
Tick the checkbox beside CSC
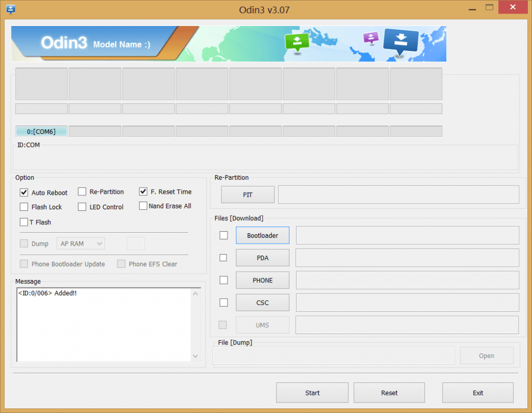(x=223, y=302)
